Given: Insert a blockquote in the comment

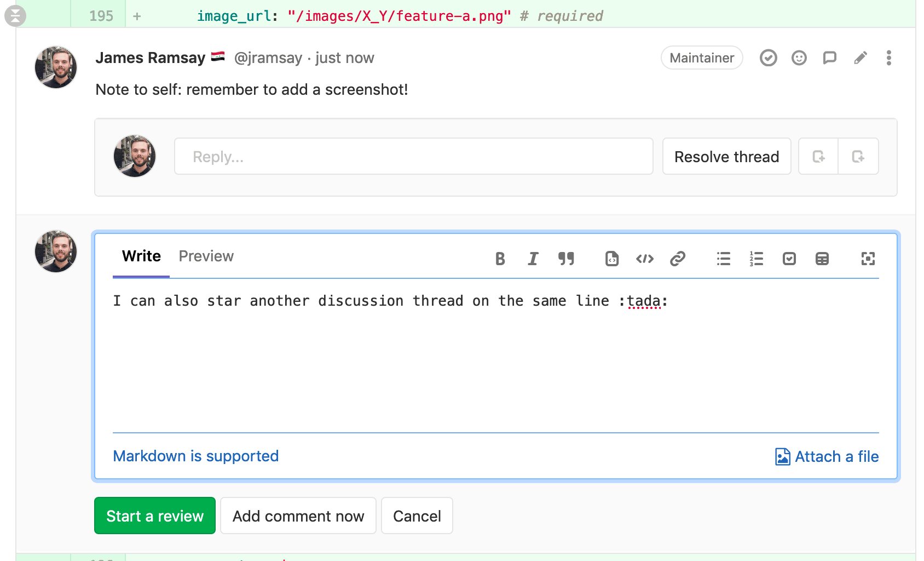Looking at the screenshot, I should (x=566, y=259).
